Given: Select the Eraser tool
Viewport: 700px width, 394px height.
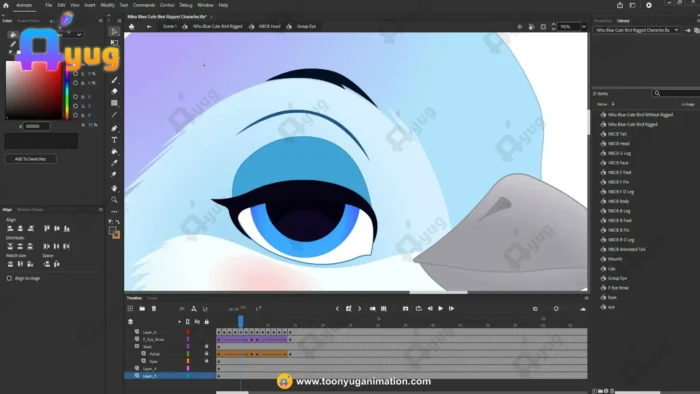Looking at the screenshot, I should (114, 91).
